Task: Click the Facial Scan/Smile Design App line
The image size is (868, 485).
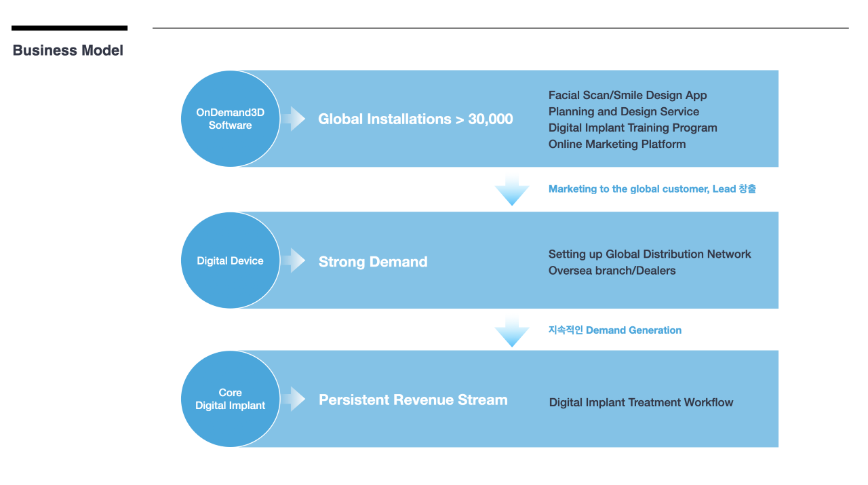Action: (x=628, y=96)
